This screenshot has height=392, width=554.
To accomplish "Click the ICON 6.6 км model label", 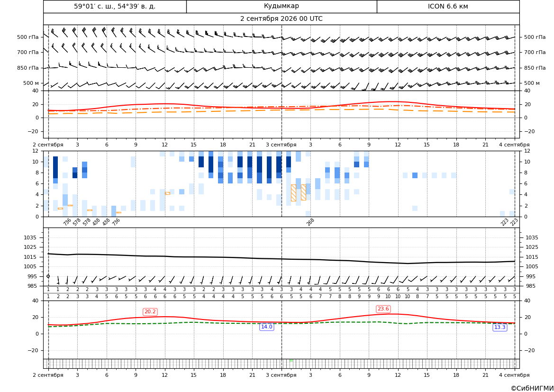I will (448, 6).
